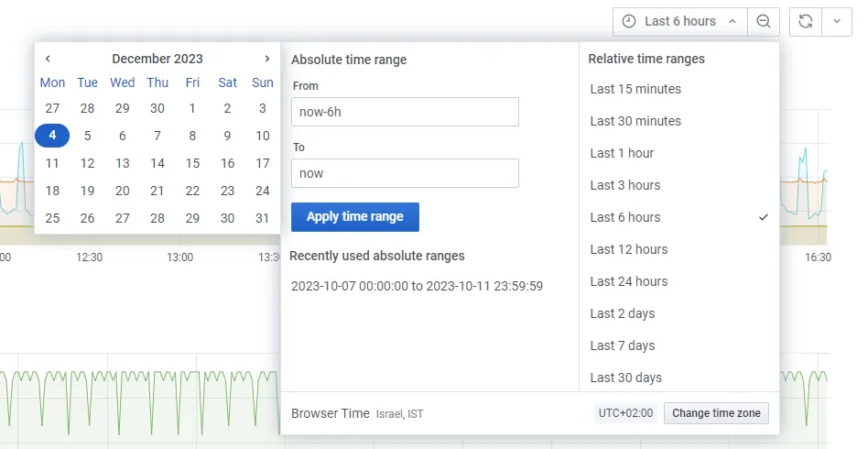Select Last 7 days range
This screenshot has width=868, height=449.
coord(678,345)
